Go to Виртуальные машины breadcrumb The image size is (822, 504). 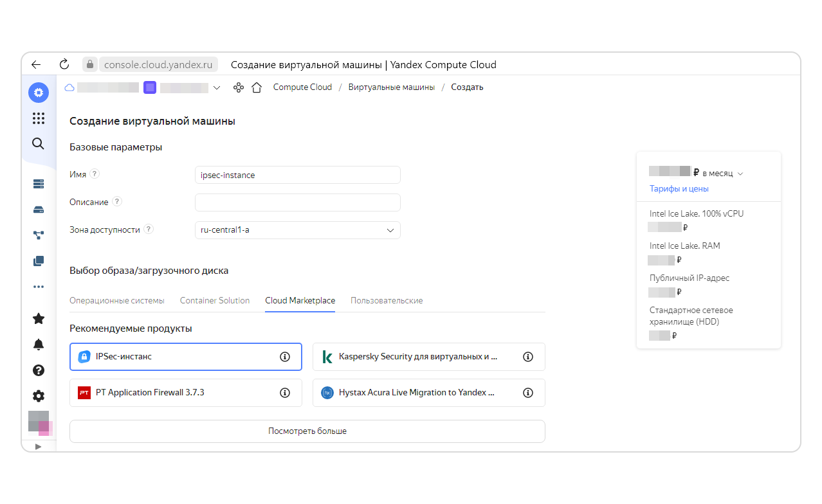point(391,87)
